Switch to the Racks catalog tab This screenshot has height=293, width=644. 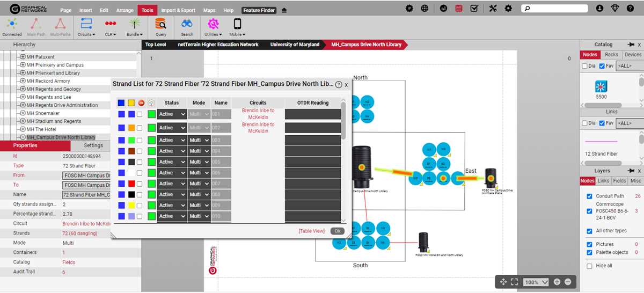(611, 55)
